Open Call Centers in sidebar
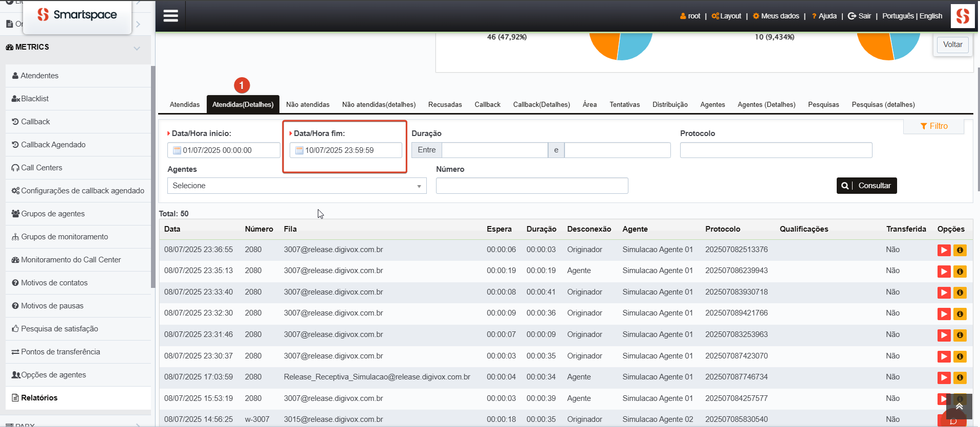The image size is (980, 427). coord(78,168)
